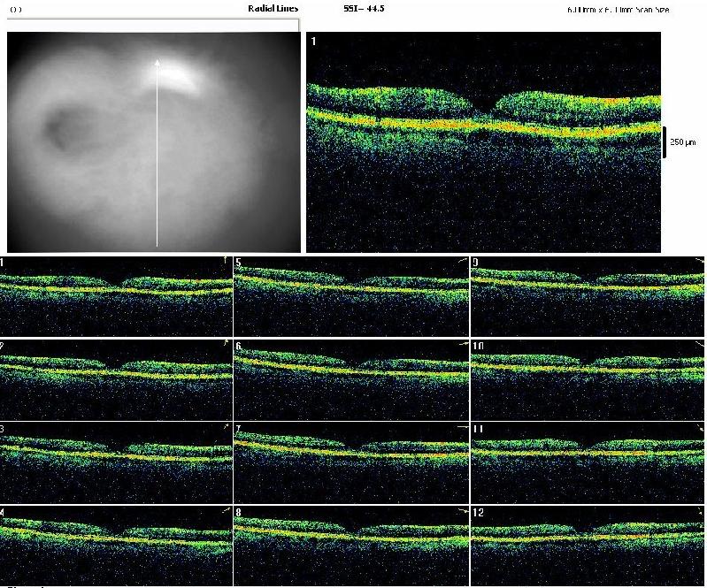Screen dimensions: 707x588
Task: Click scan direction arrow icon on thumbnail 7
Action: [463, 426]
